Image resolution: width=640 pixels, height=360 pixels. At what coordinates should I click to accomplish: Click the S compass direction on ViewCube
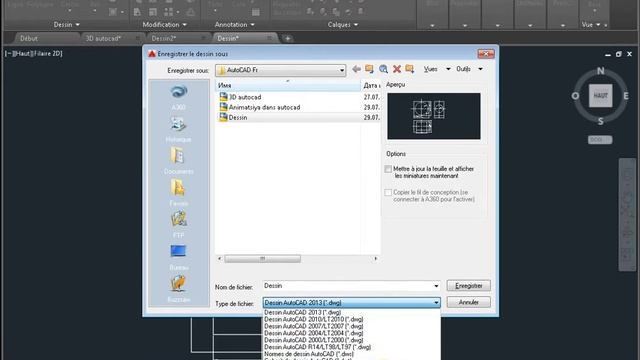[x=600, y=121]
